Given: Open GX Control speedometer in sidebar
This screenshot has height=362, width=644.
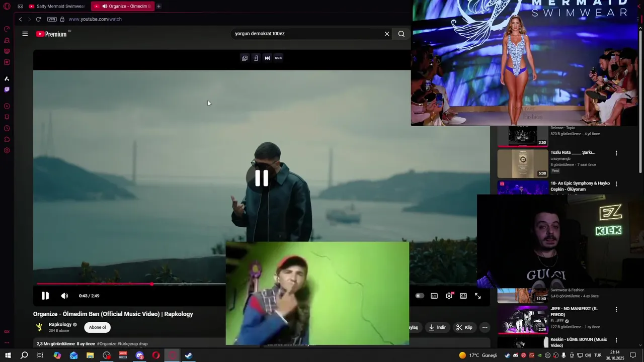Looking at the screenshot, I should [x=7, y=29].
